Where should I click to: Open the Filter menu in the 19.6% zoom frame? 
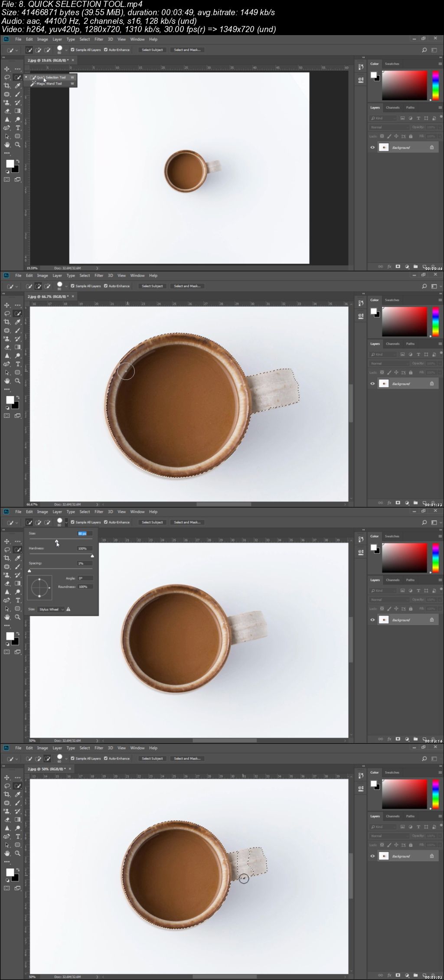pyautogui.click(x=99, y=39)
